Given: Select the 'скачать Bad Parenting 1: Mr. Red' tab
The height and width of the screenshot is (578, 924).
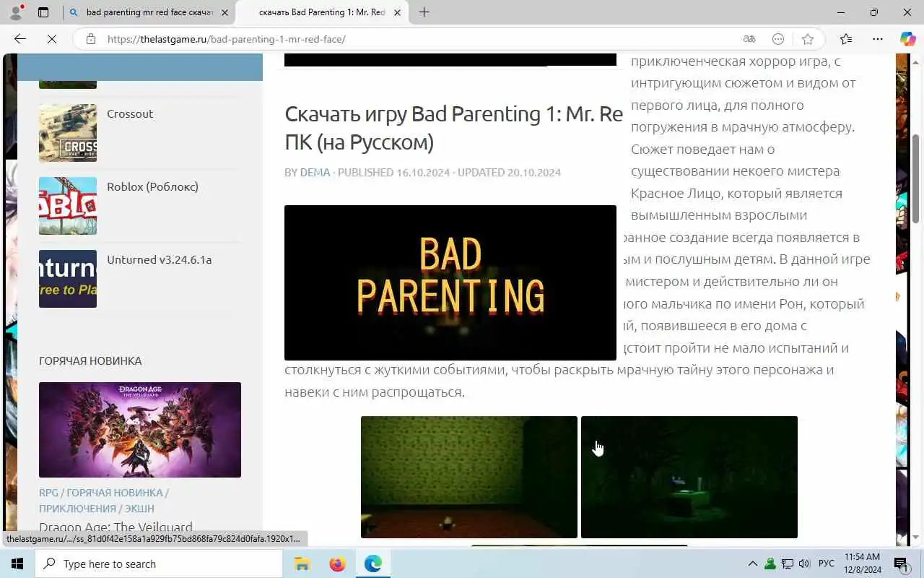Looking at the screenshot, I should [x=321, y=12].
